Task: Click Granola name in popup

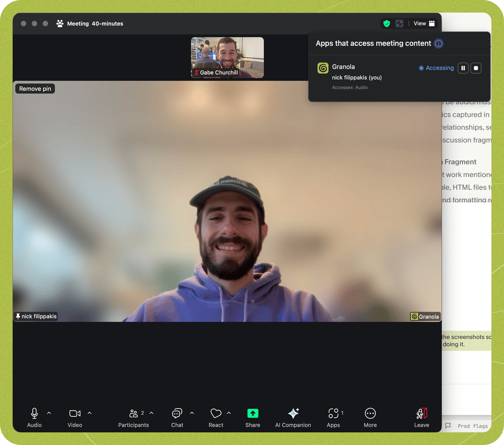Action: point(344,67)
